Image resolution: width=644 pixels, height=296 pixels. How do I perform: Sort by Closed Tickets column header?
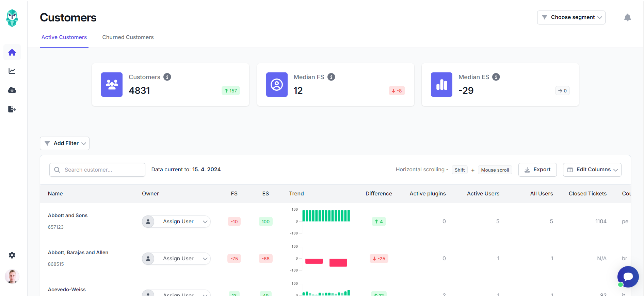click(x=587, y=194)
